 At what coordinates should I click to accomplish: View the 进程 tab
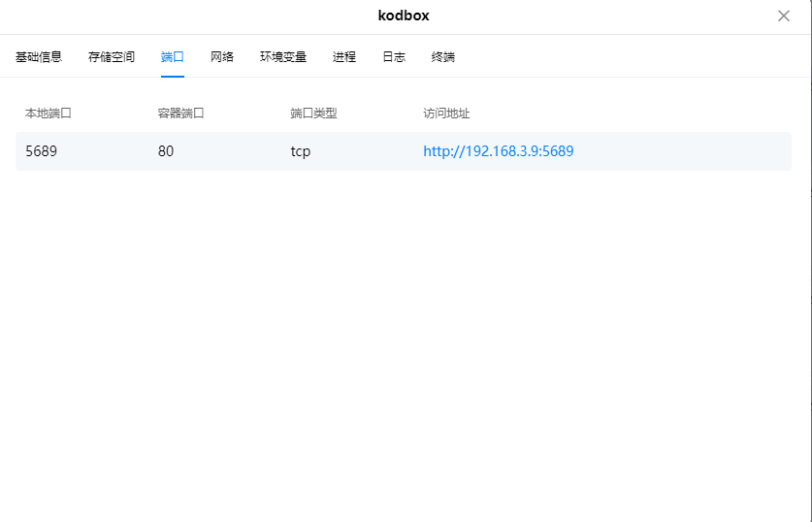344,57
